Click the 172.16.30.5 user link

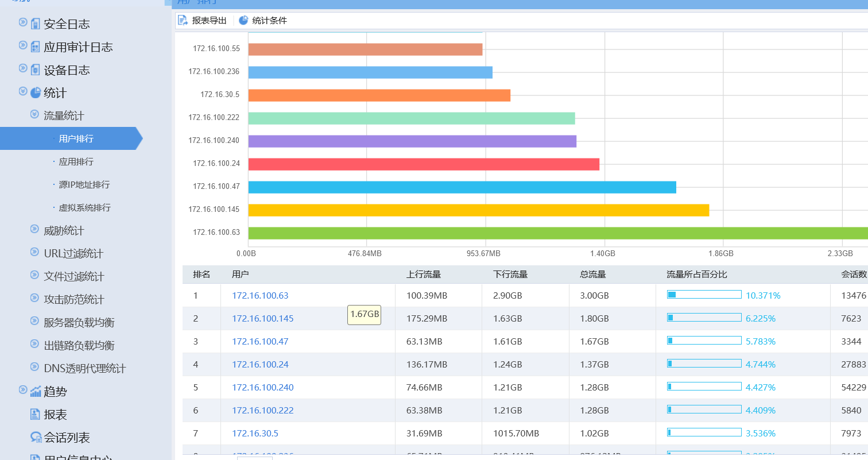[x=255, y=434]
